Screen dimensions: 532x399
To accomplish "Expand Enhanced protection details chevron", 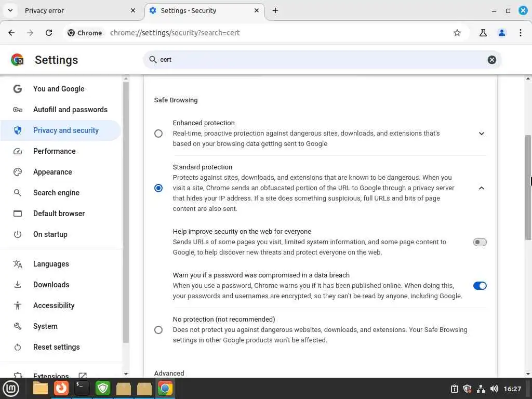I will tap(481, 134).
